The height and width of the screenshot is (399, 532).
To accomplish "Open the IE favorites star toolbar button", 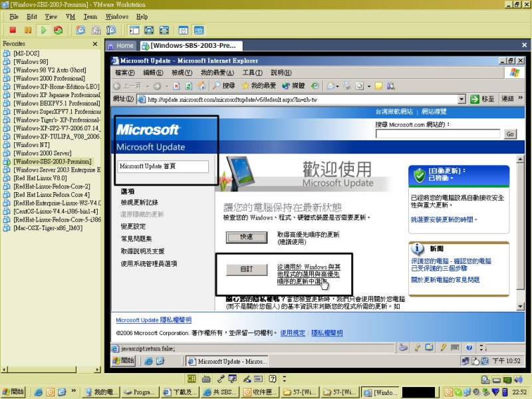I will click(259, 86).
